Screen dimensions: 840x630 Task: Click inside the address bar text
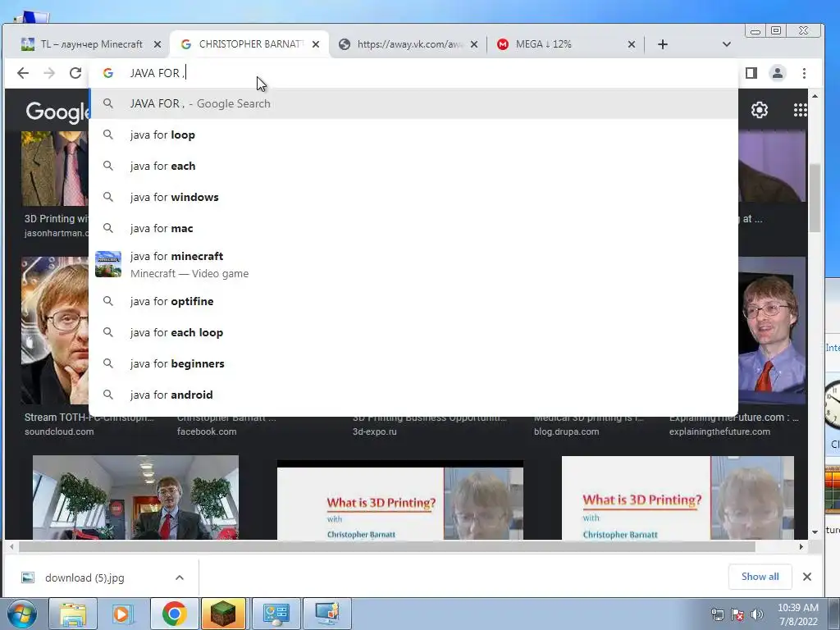tap(157, 73)
